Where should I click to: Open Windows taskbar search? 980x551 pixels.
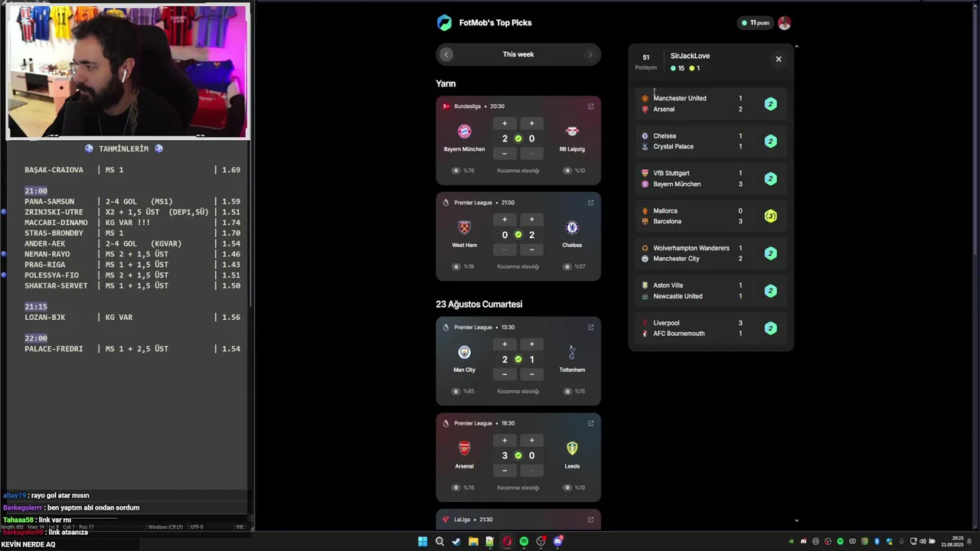439,542
